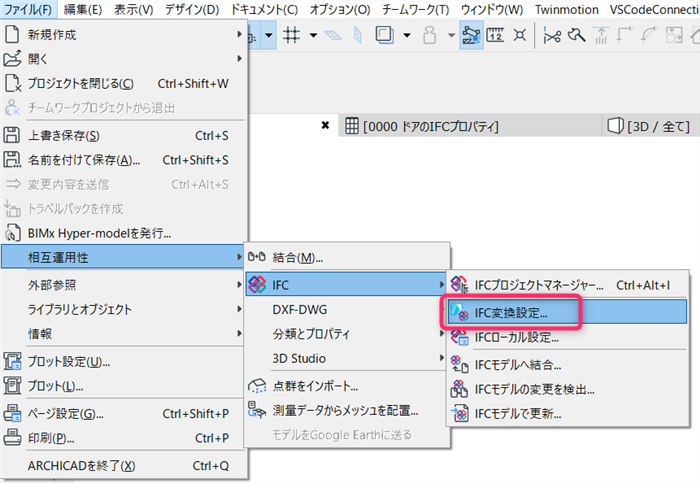Open the チームワーク(T) menu

click(416, 9)
